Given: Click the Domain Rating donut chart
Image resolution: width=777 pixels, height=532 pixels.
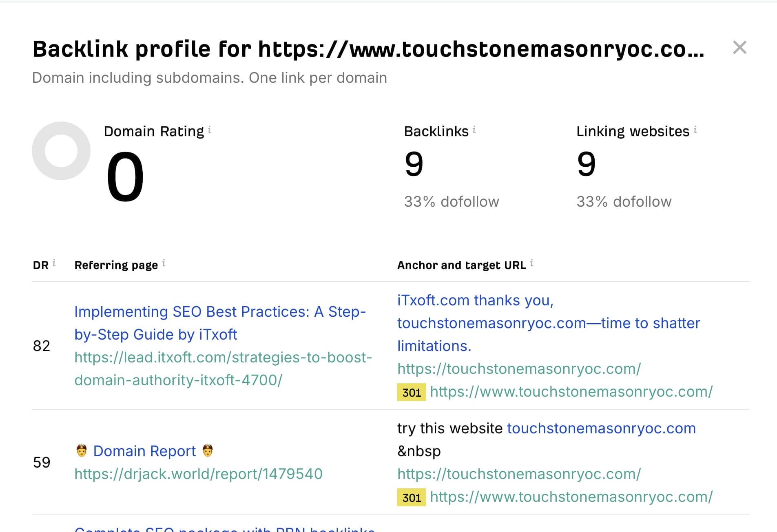Looking at the screenshot, I should click(x=61, y=150).
